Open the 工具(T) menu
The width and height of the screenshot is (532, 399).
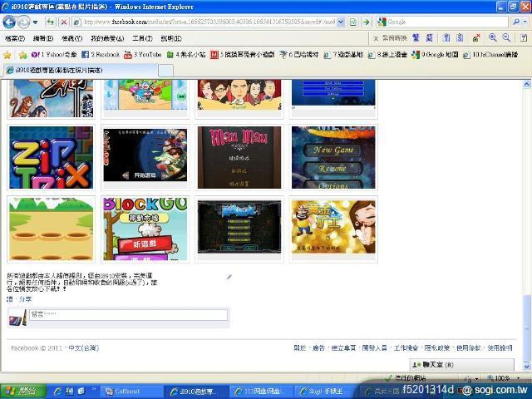click(142, 39)
